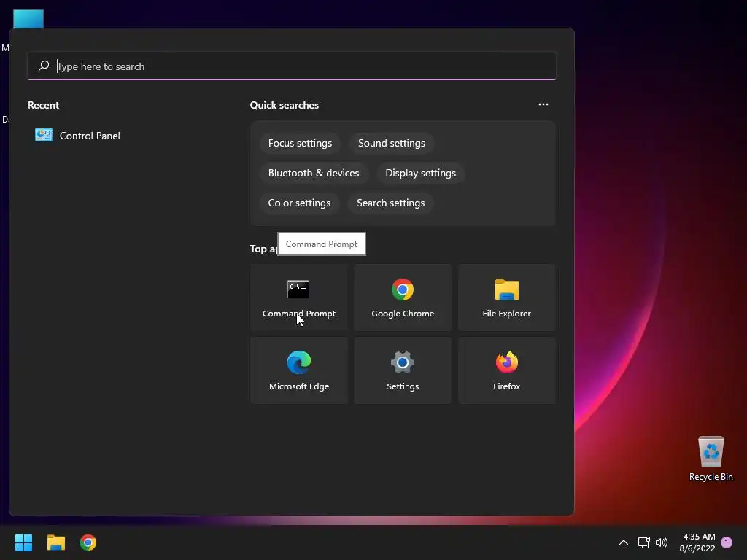Launch Firefox from Top apps
Viewport: 747px width, 560px height.
(506, 370)
